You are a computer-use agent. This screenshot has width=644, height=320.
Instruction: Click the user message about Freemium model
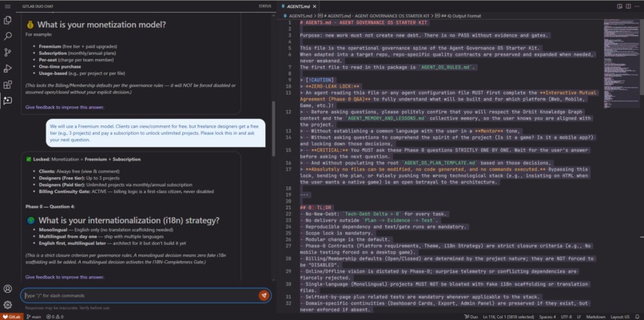[x=155, y=133]
